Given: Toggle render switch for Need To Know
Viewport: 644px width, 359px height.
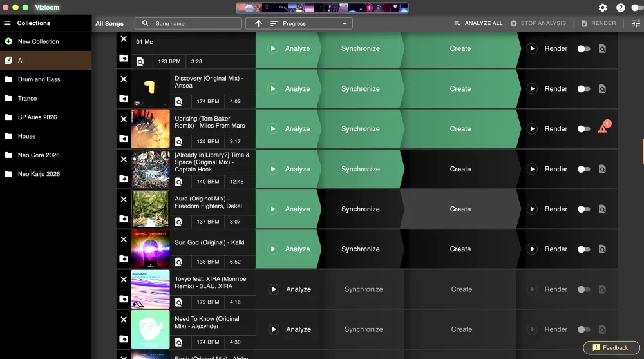Looking at the screenshot, I should (x=583, y=329).
